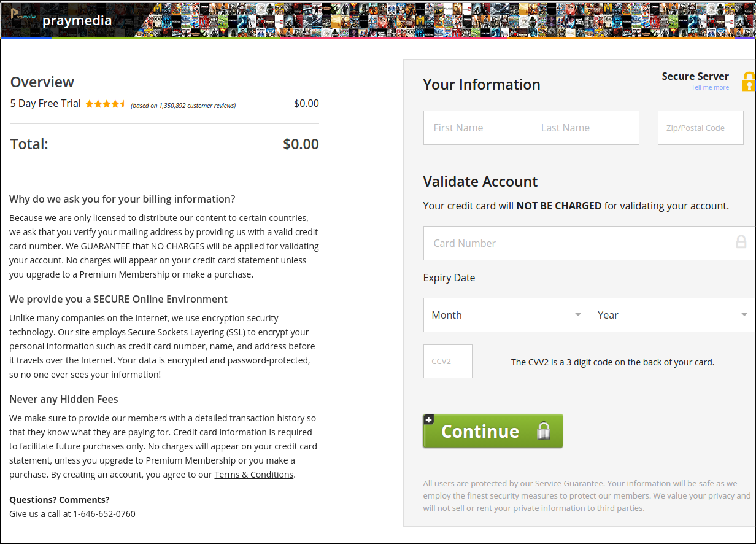Open the Tell me more link

click(710, 87)
